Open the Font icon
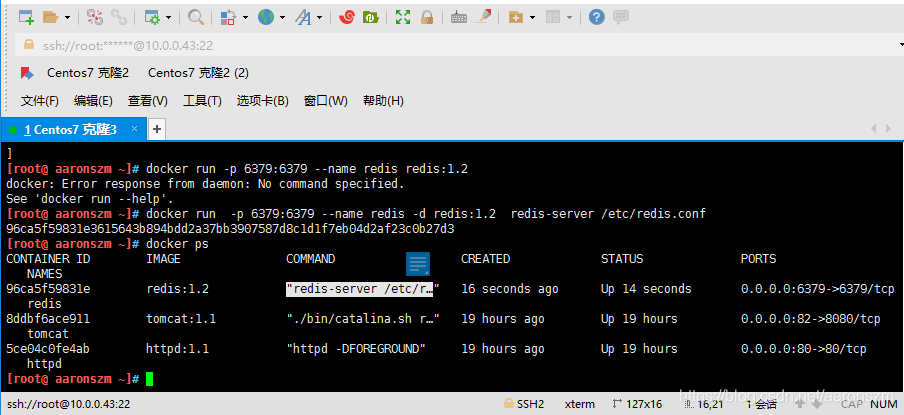This screenshot has width=904, height=415. pyautogui.click(x=303, y=17)
